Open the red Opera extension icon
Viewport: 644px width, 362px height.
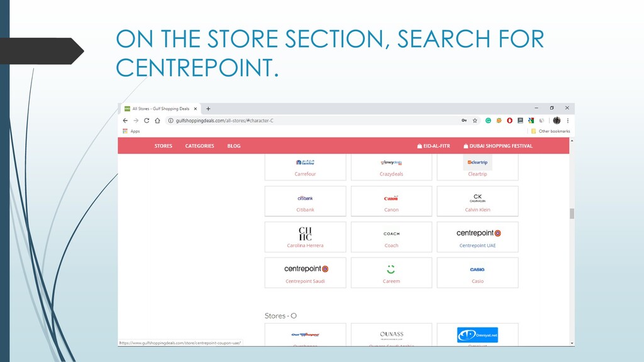(509, 121)
